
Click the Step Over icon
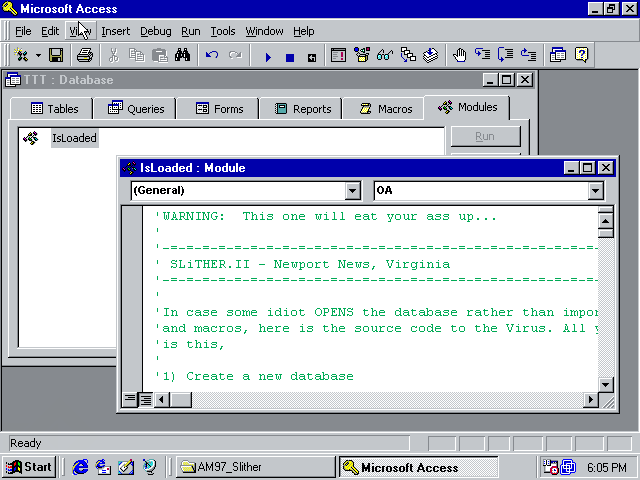[x=506, y=55]
